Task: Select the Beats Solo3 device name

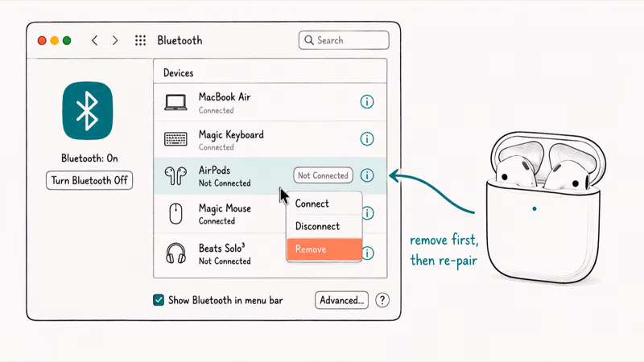Action: pyautogui.click(x=222, y=248)
